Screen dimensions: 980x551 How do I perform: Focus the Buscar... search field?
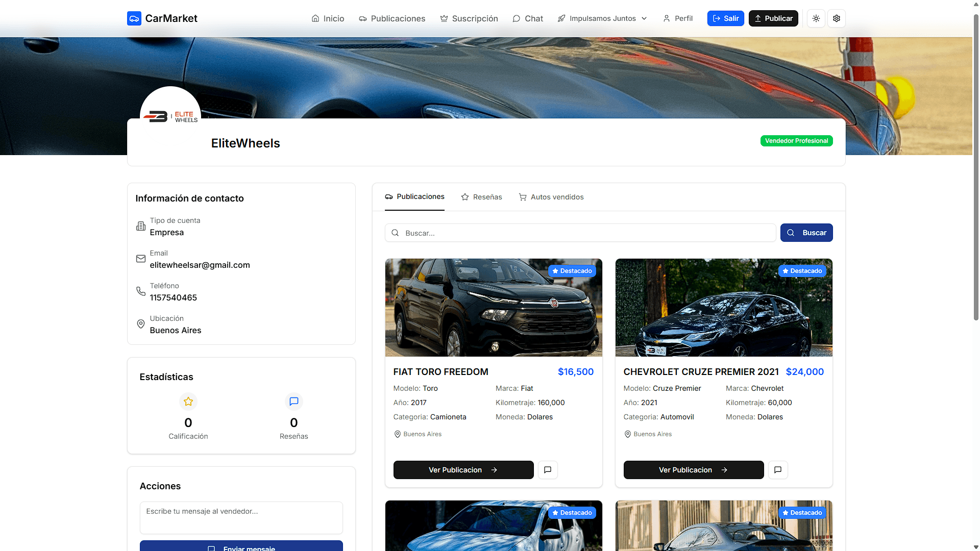(x=580, y=233)
